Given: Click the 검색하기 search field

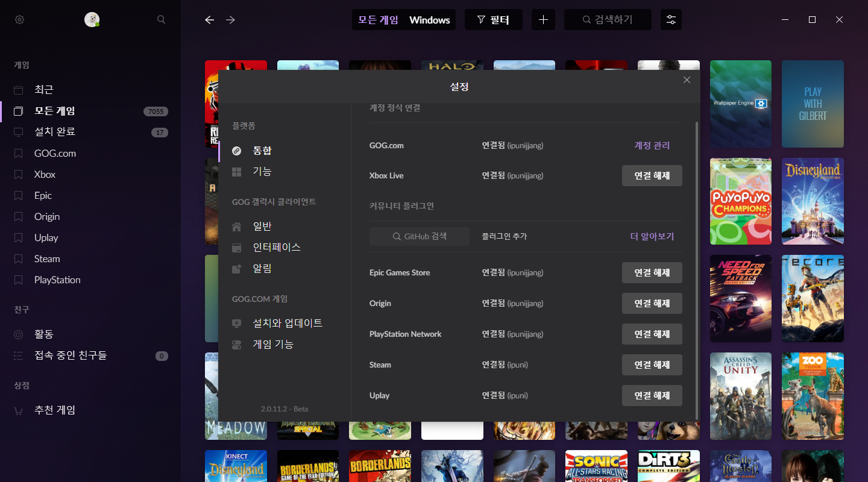Looking at the screenshot, I should pyautogui.click(x=608, y=20).
